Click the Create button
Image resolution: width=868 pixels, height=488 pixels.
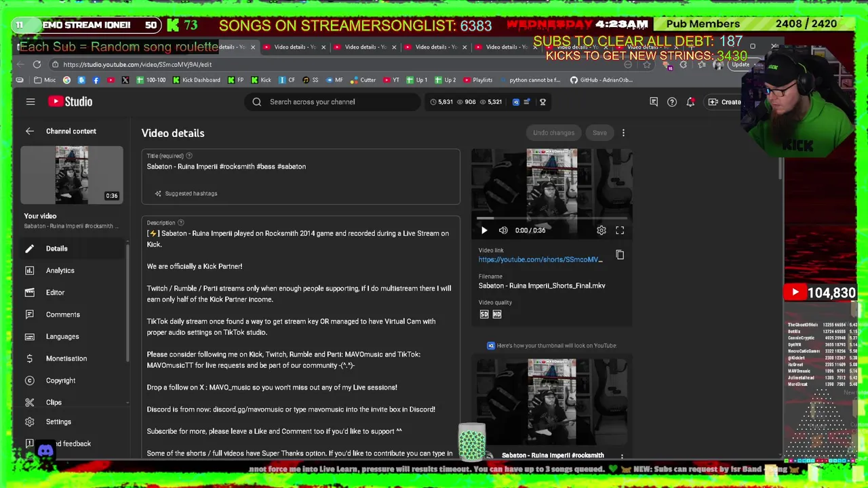[725, 102]
